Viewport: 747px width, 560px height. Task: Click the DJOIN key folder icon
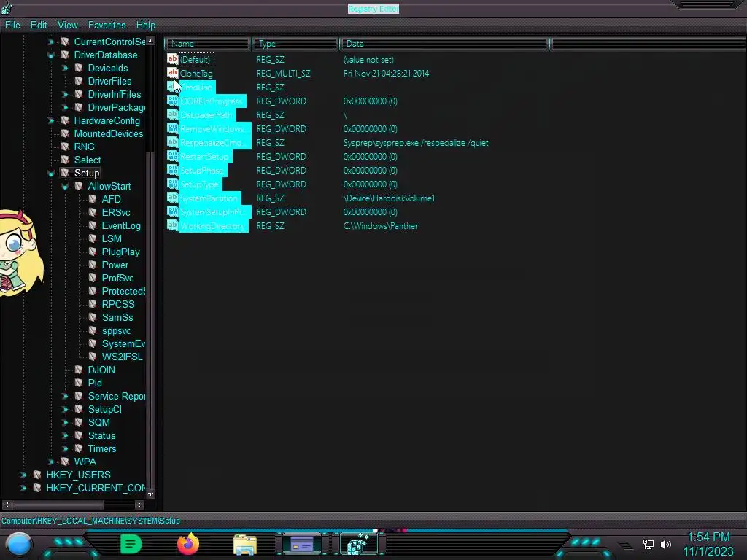pos(79,370)
